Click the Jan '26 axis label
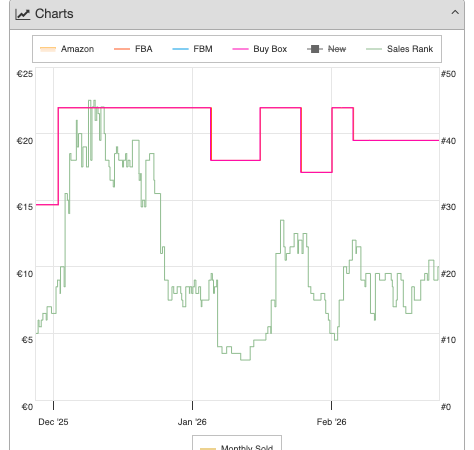 [x=192, y=422]
